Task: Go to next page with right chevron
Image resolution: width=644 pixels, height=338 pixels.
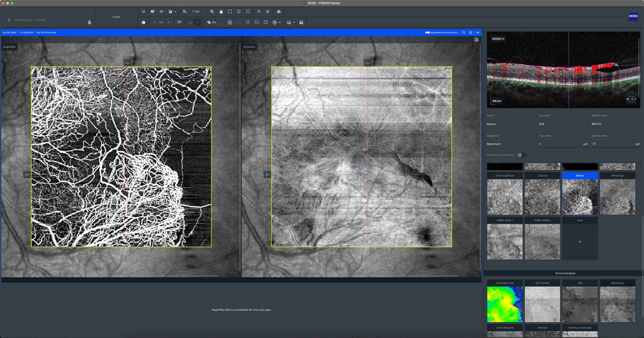Action: pos(168,22)
